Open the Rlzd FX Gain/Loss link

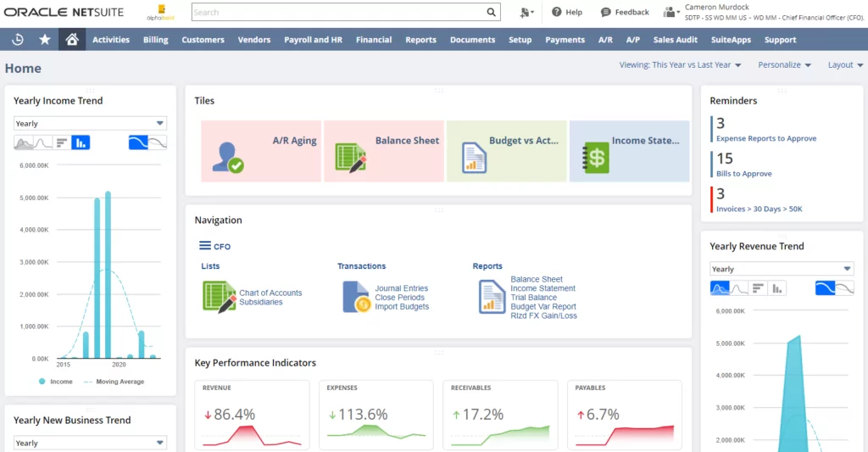tap(543, 315)
